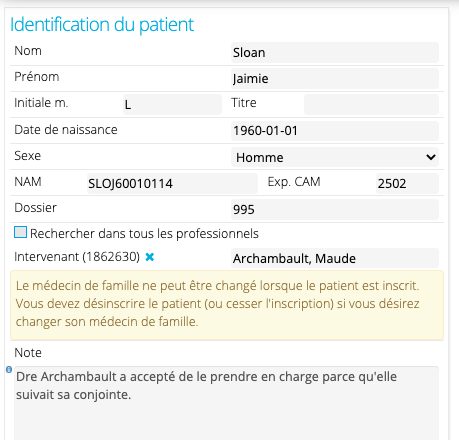Viewport: 459px width, 440px height.
Task: Click the NAM field SLOJ60010114
Action: click(172, 183)
